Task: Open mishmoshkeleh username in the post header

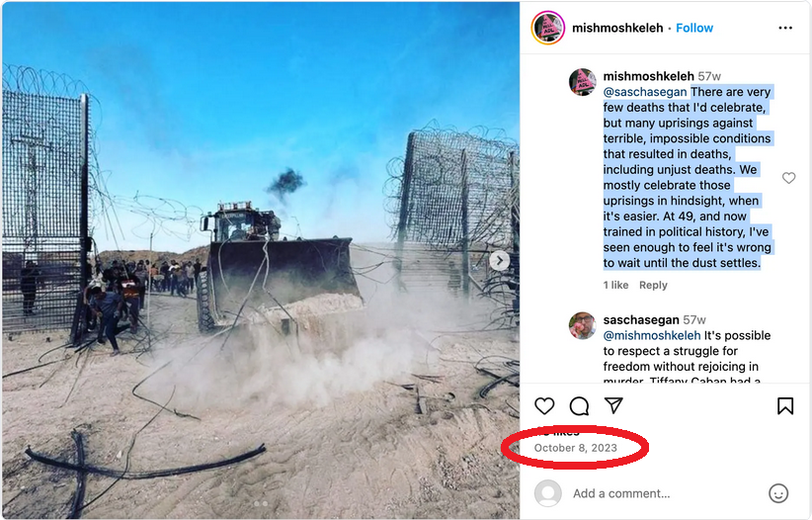Action: pos(617,28)
